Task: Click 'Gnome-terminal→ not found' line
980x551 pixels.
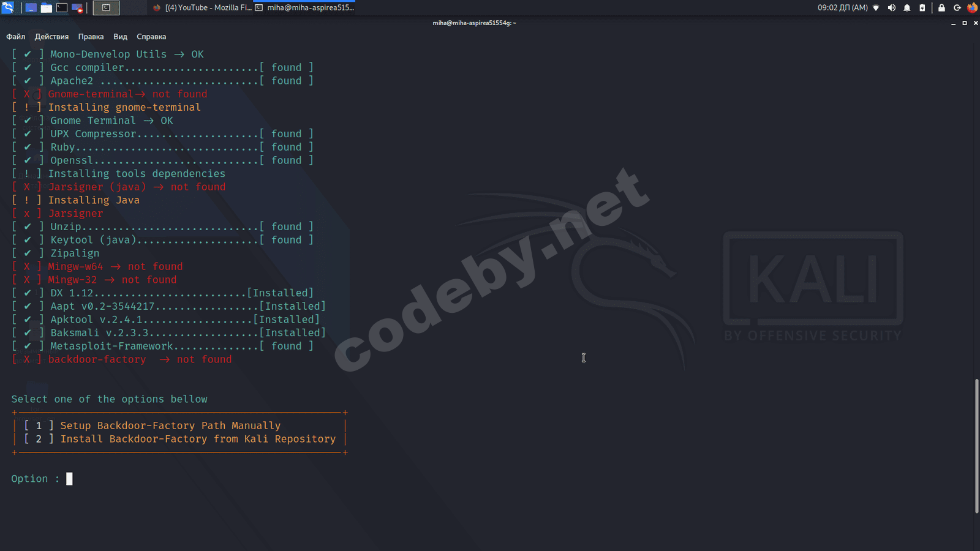Action: pos(110,94)
